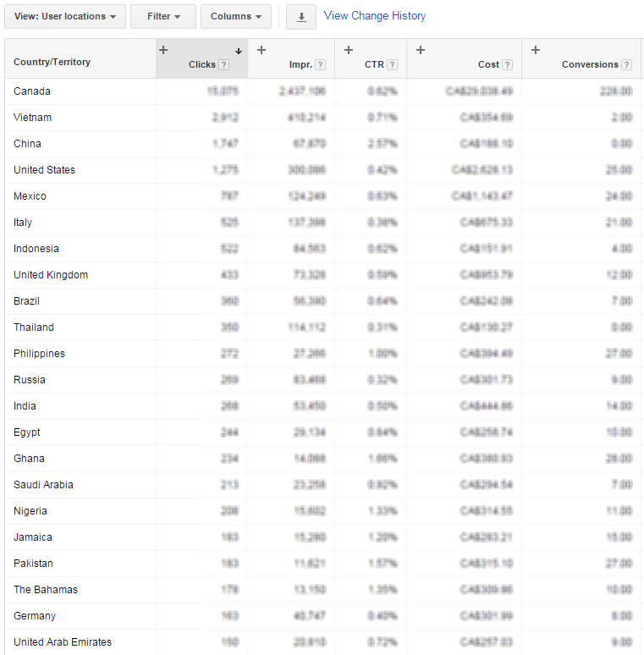Viewport: 644px width, 655px height.
Task: Click the plus icon above Impr. column
Action: coord(261,50)
